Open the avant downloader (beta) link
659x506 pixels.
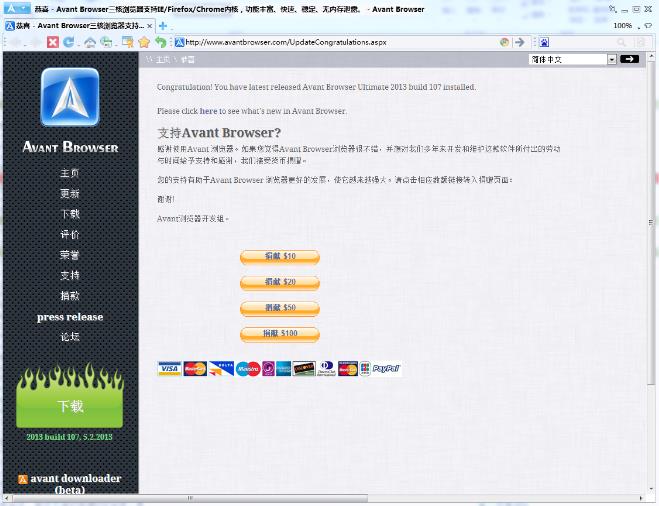[x=76, y=484]
